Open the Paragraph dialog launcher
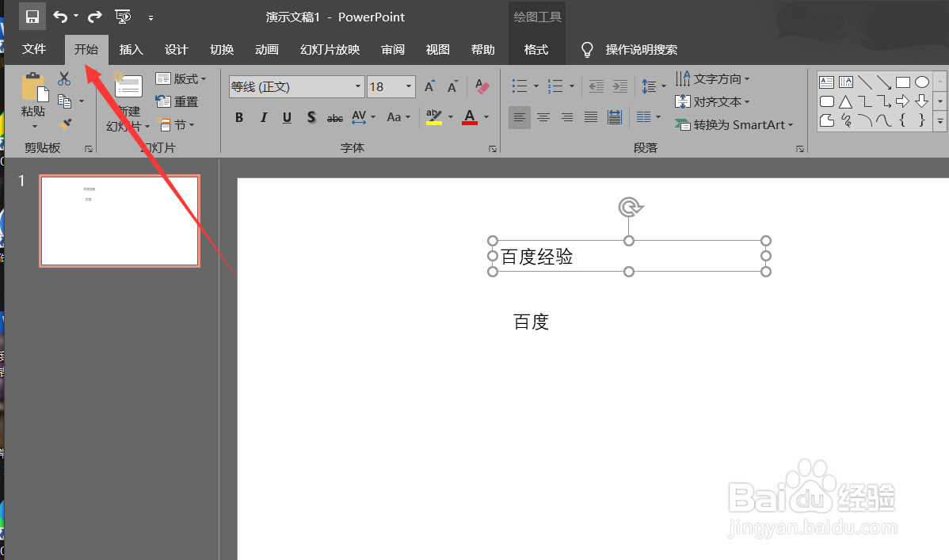Image resolution: width=949 pixels, height=560 pixels. (x=800, y=148)
